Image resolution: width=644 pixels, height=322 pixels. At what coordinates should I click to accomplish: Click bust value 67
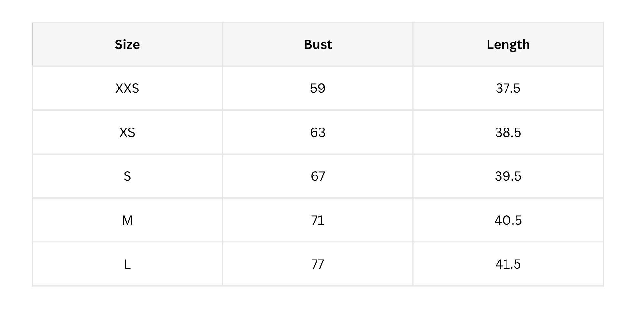click(x=318, y=176)
